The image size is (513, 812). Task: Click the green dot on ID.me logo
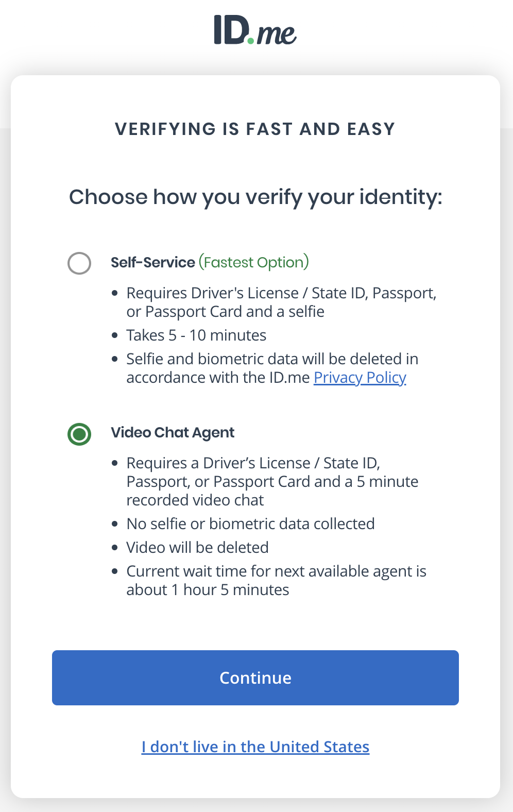tap(251, 41)
